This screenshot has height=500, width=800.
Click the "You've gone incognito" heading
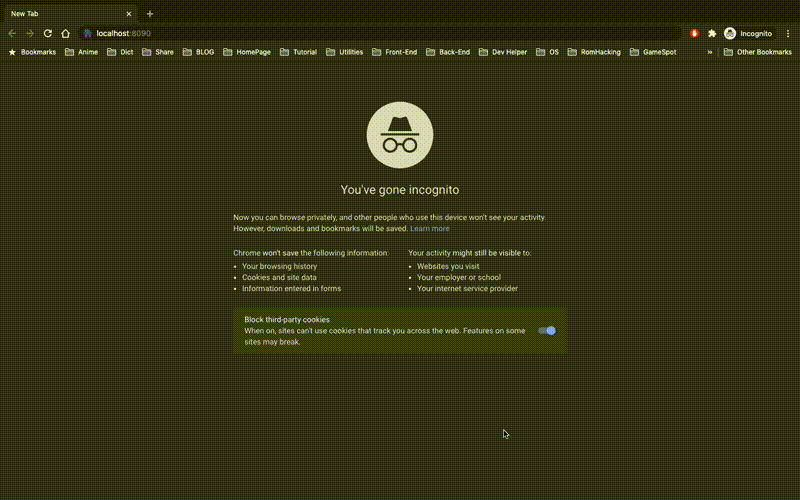click(x=399, y=190)
